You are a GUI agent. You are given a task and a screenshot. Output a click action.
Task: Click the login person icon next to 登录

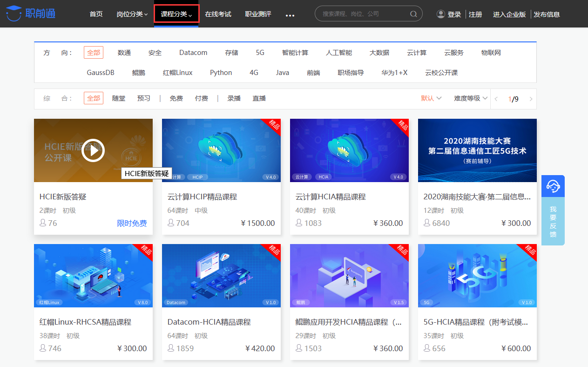click(x=440, y=14)
